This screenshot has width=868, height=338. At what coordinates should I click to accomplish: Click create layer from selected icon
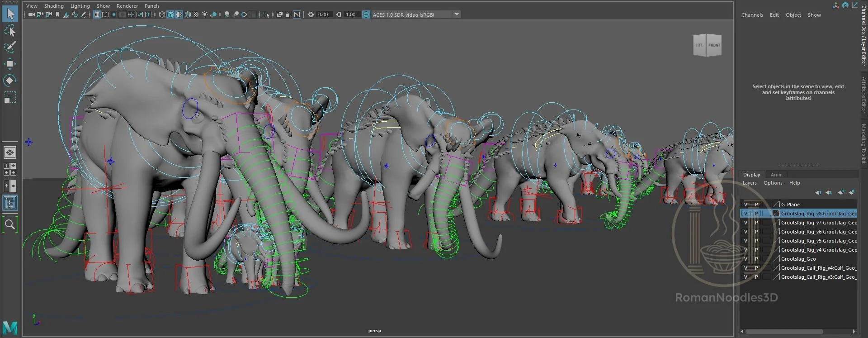pos(852,192)
